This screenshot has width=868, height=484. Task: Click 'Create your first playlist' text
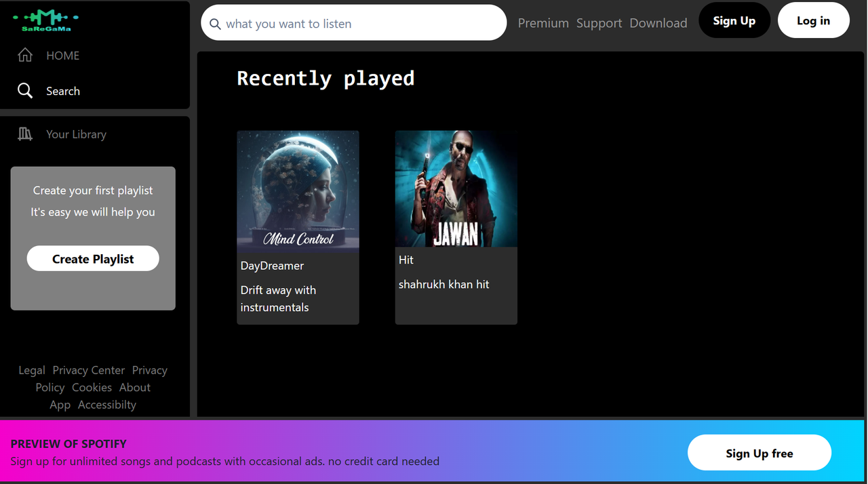point(93,190)
